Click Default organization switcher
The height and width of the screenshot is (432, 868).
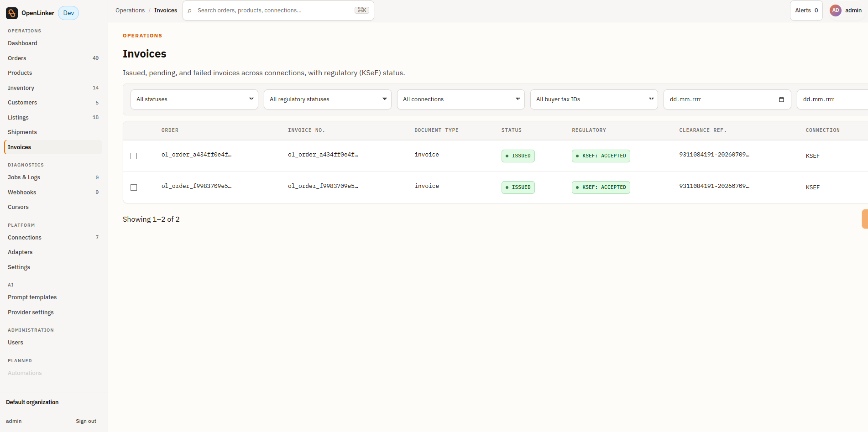click(32, 402)
